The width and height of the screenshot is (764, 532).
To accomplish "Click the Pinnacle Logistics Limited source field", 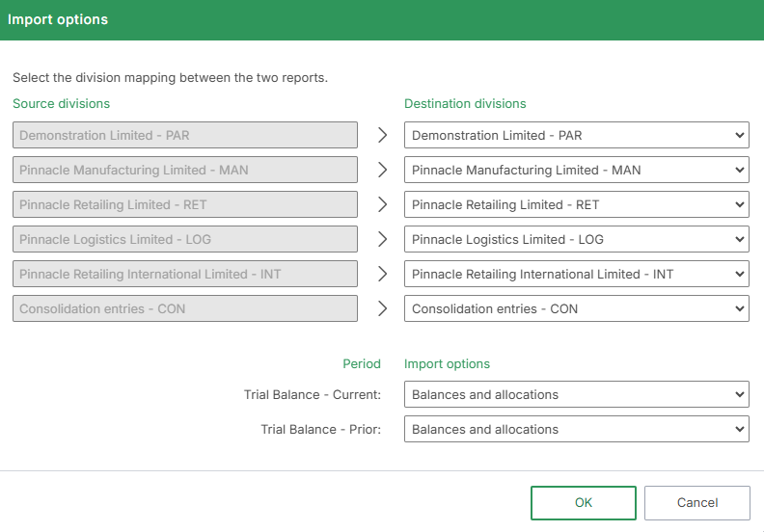I will (185, 239).
